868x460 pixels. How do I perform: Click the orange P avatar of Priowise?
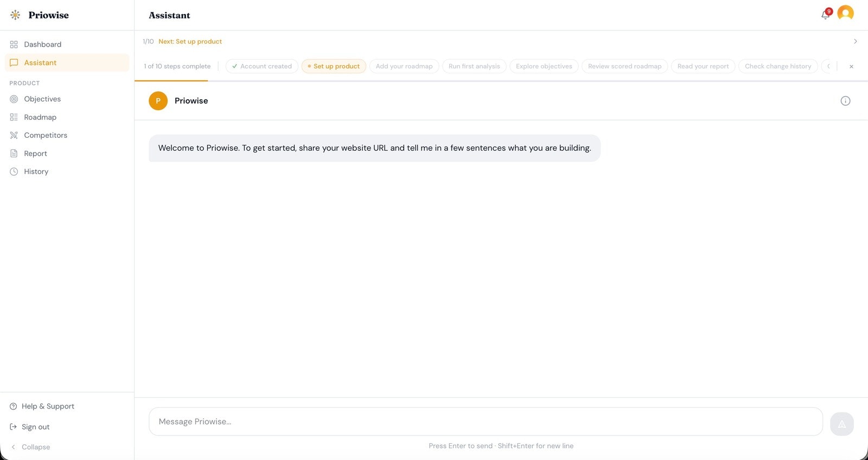pyautogui.click(x=158, y=101)
